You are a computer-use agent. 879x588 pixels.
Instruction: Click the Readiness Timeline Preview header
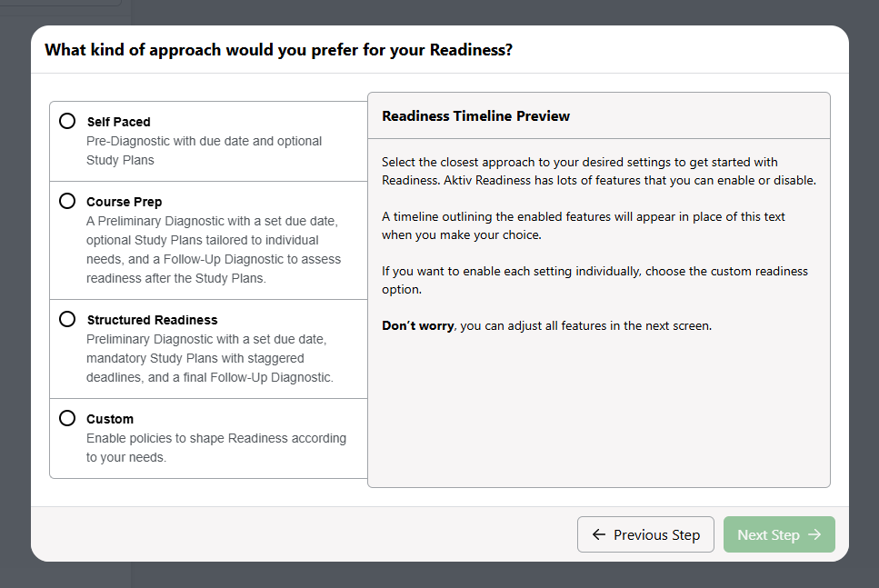click(x=476, y=115)
